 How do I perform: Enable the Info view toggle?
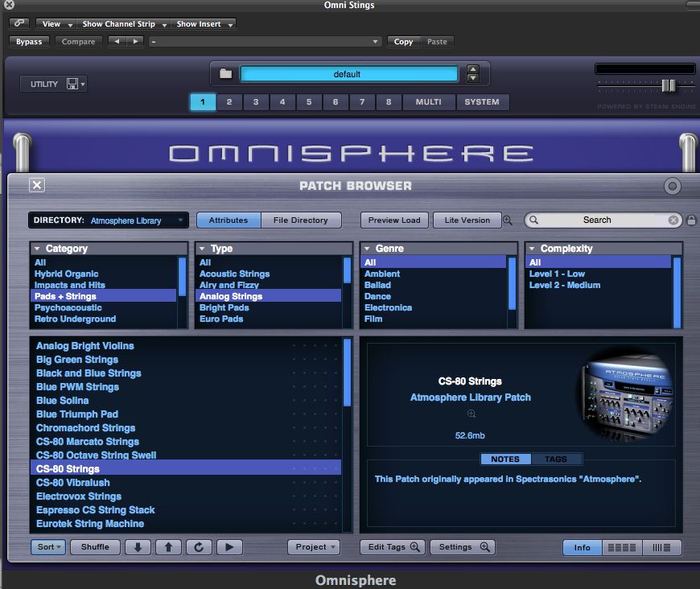point(583,547)
